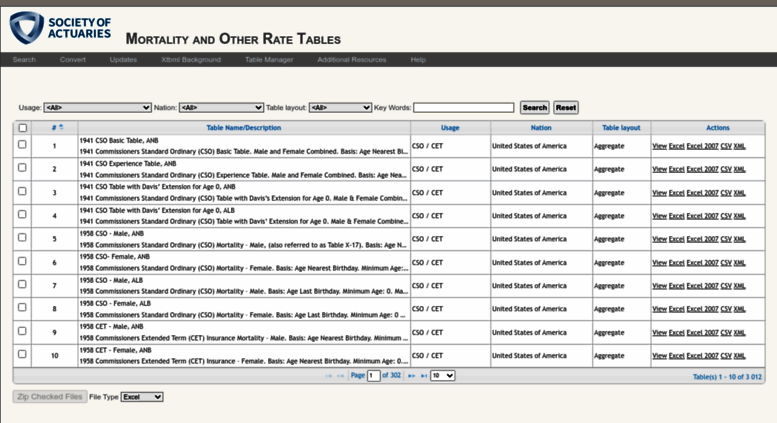Open rows-per-page dropdown showing 10
777x423 pixels.
click(x=443, y=375)
